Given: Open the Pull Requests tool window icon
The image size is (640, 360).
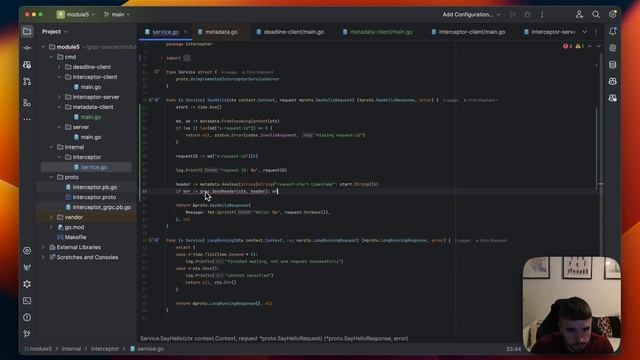Looking at the screenshot, I should [x=27, y=81].
